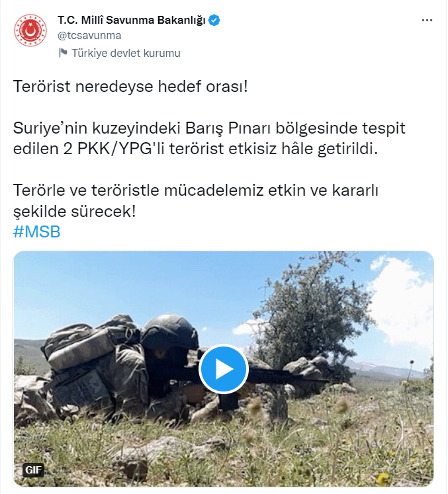Click the tweet paragraph about Barış Pınarı bölgesinde
Viewport: 448px width, 494px height.
209,138
